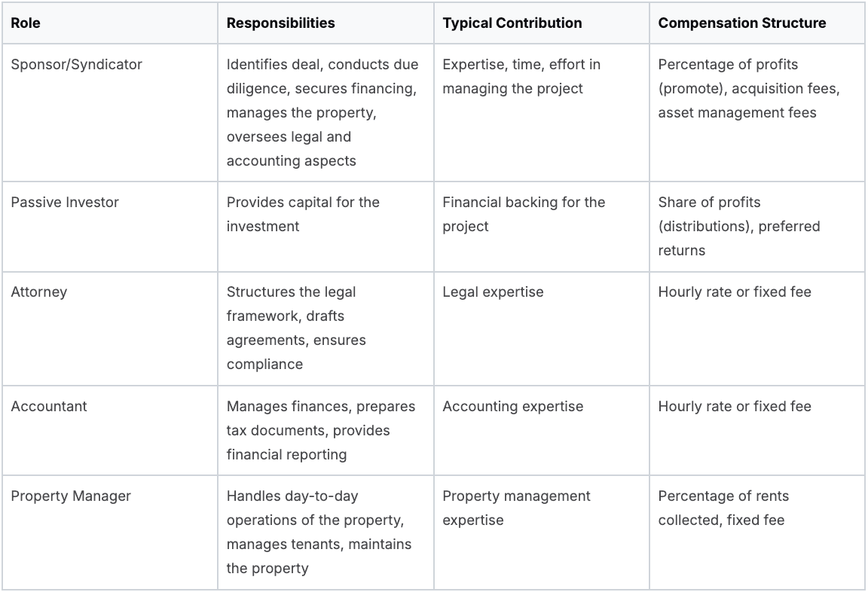This screenshot has width=868, height=592.
Task: Select the Compensation Structure column header
Action: click(741, 23)
